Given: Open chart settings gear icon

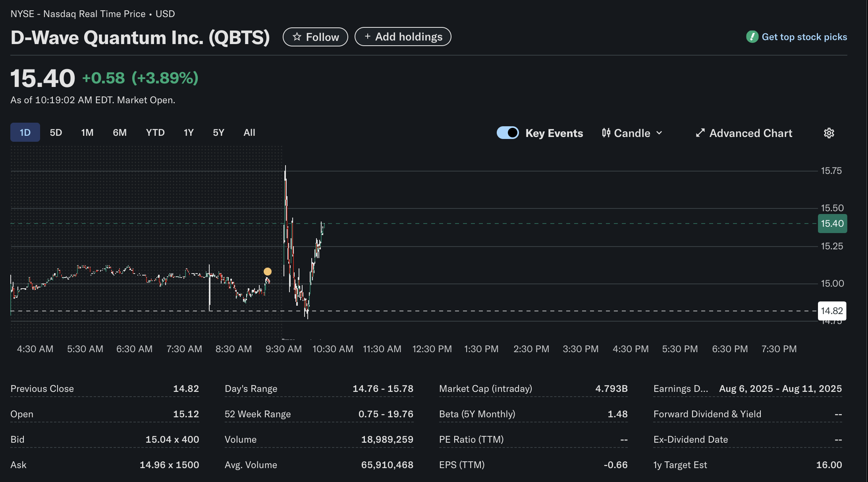Looking at the screenshot, I should (x=829, y=133).
